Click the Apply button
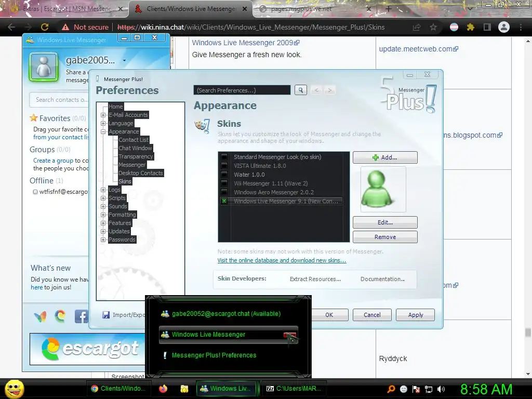Screen dimensions: 532x399 415,315
